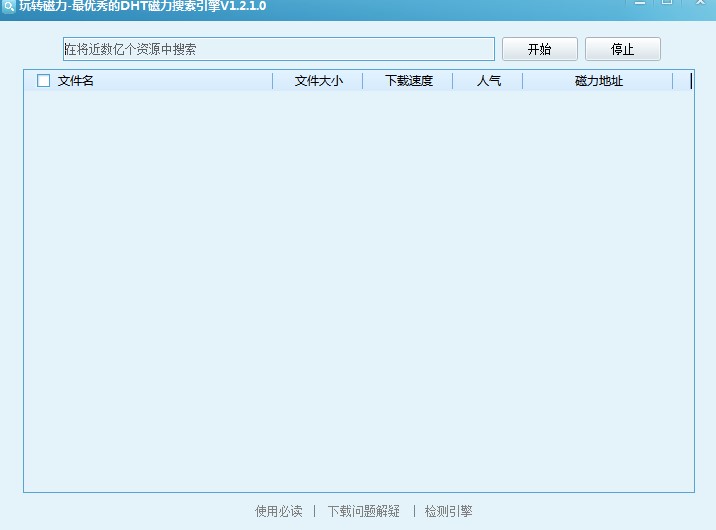Image resolution: width=716 pixels, height=530 pixels.
Task: Close the 玩转磁力 window
Action: tap(700, 2)
